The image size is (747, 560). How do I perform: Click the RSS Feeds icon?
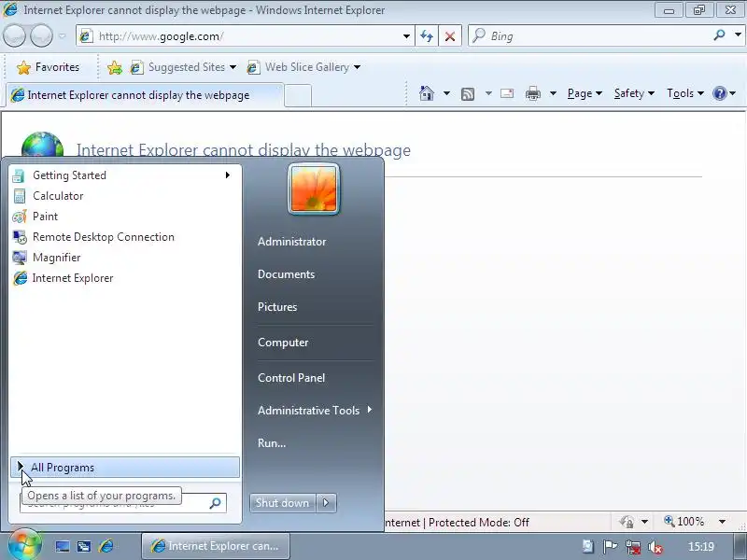point(468,94)
